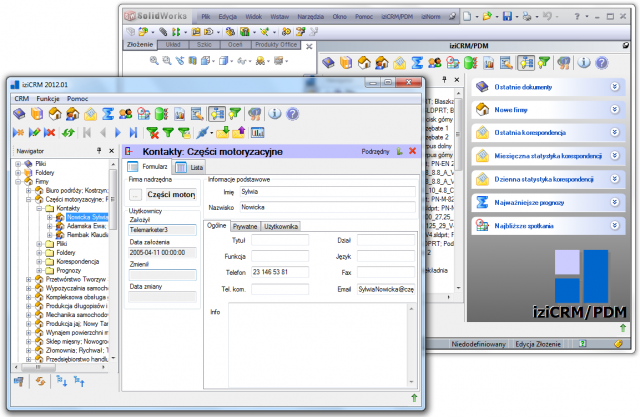Click the new record asterisk icon

(18, 133)
